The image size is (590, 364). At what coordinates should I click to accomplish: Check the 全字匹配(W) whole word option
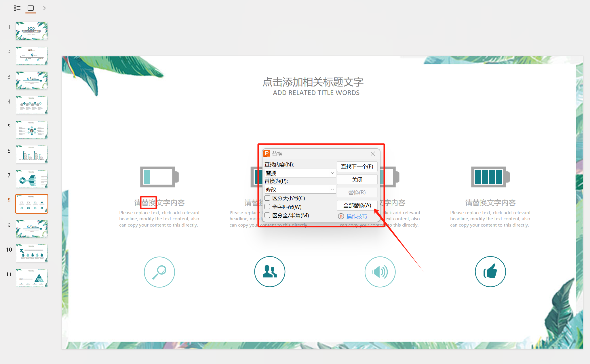[x=267, y=206]
